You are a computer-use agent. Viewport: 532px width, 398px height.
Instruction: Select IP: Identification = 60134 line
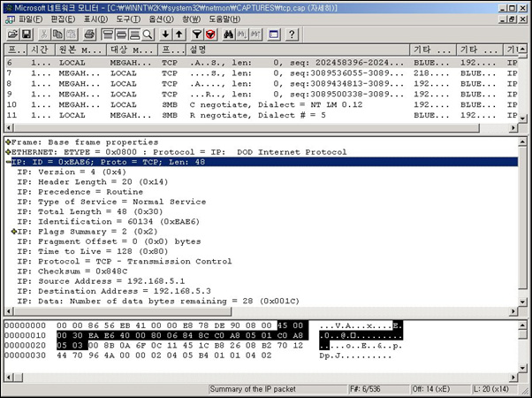(x=108, y=222)
